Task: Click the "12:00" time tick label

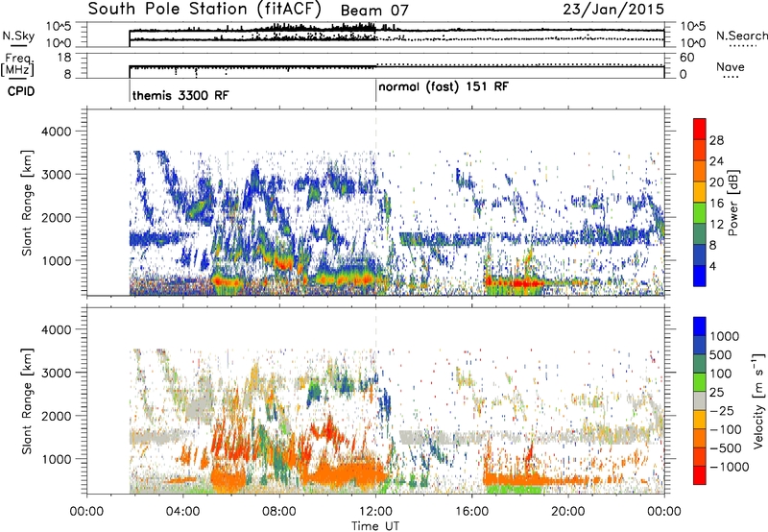Action: coord(375,512)
